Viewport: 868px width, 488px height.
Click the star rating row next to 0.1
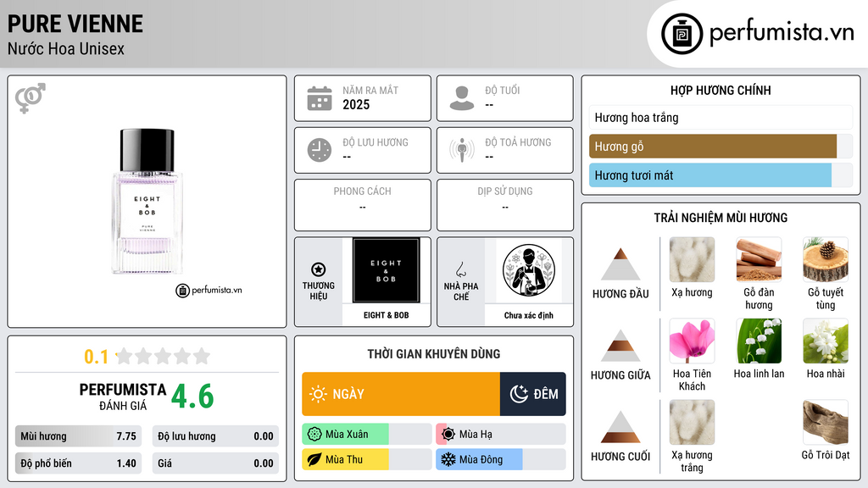pyautogui.click(x=163, y=356)
